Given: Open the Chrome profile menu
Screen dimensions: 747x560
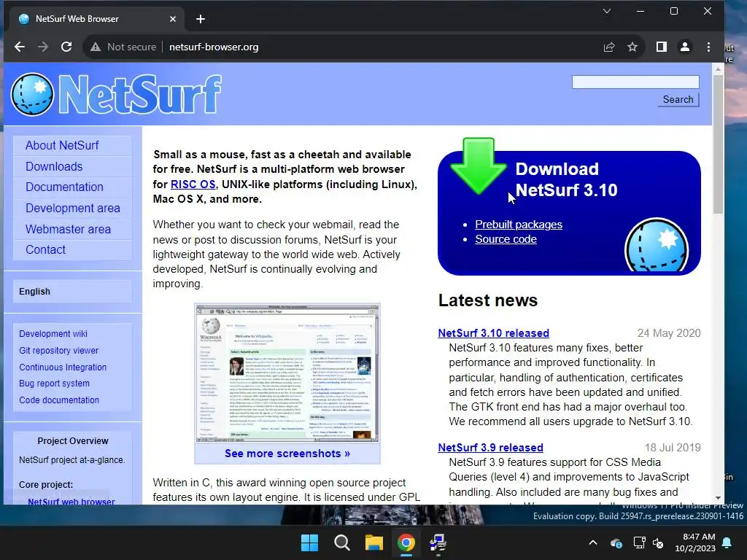Looking at the screenshot, I should click(x=684, y=47).
